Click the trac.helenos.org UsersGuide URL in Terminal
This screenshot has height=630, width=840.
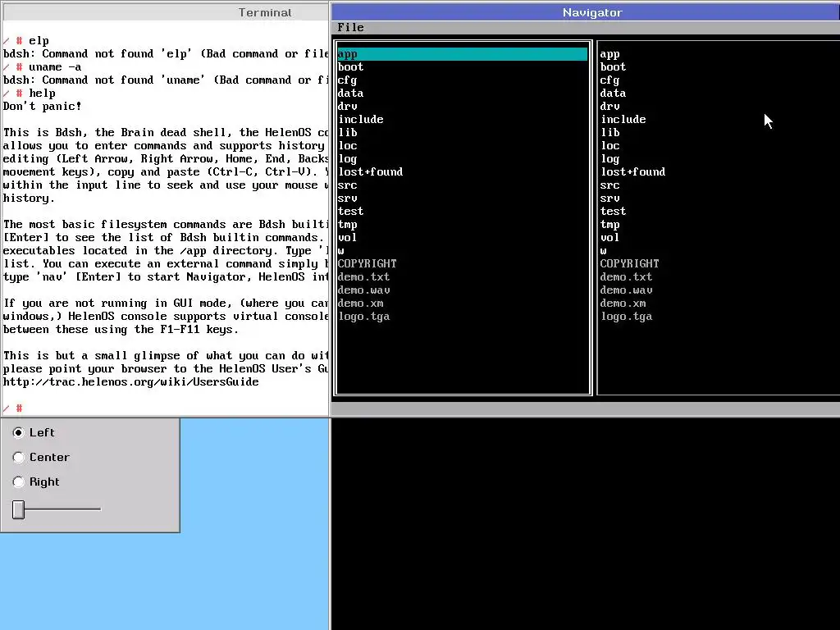pos(130,382)
